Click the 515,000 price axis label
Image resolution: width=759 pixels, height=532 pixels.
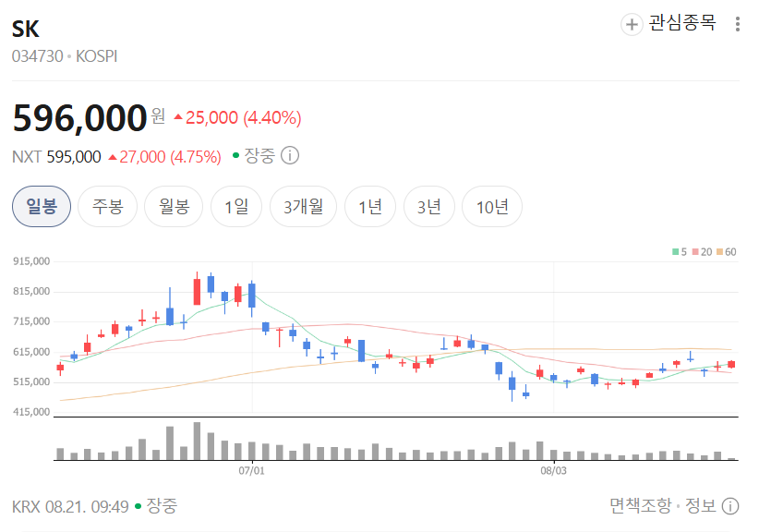[x=31, y=382]
